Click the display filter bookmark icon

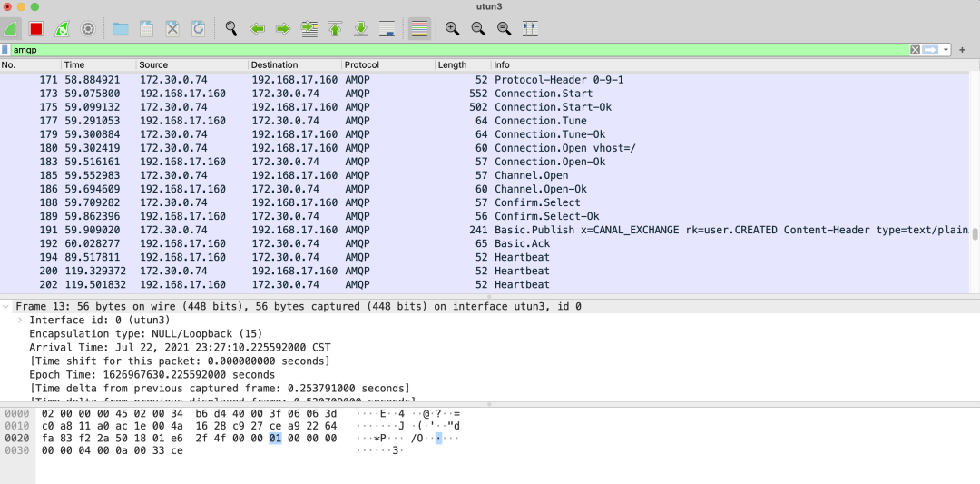[x=6, y=50]
